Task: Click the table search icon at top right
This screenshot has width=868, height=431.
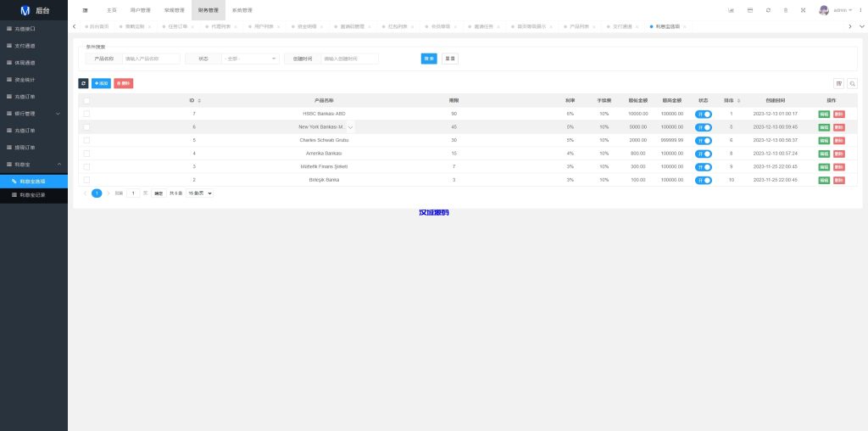Action: pos(852,83)
